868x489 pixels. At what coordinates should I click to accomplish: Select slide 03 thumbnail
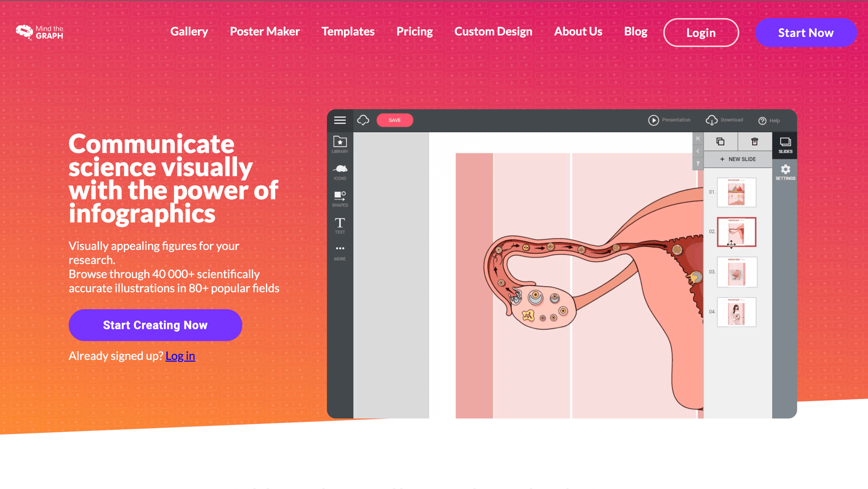click(737, 272)
